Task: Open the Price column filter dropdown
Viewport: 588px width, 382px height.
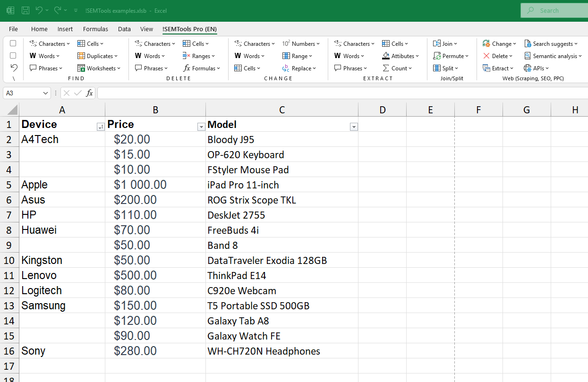Action: tap(201, 127)
